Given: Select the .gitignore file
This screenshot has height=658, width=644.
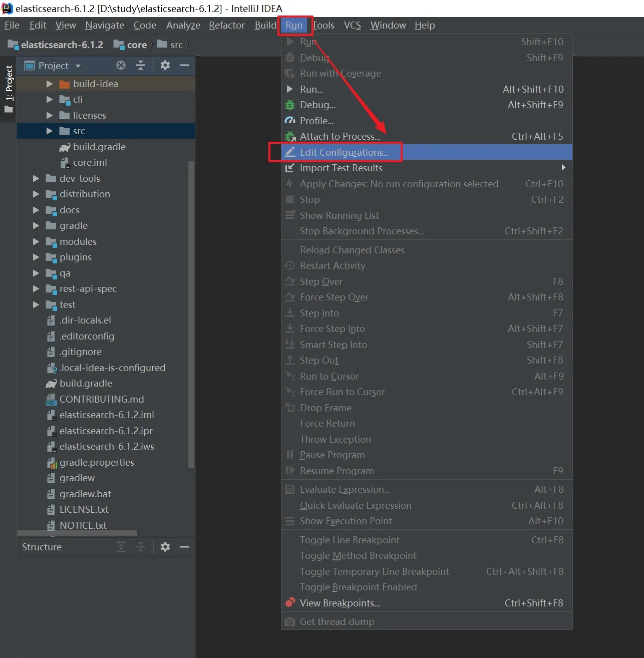Looking at the screenshot, I should pos(80,352).
